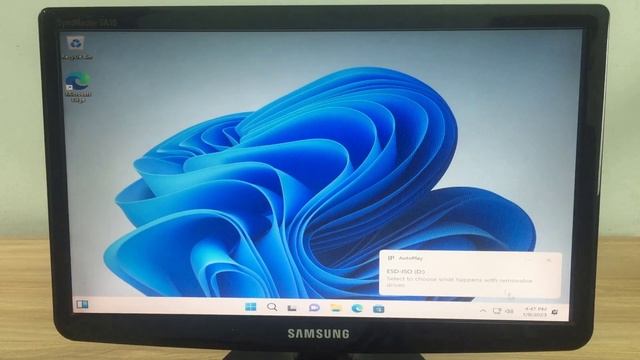This screenshot has width=640, height=360.
Task: Open the clock showing 4:47 PM
Action: [x=535, y=312]
